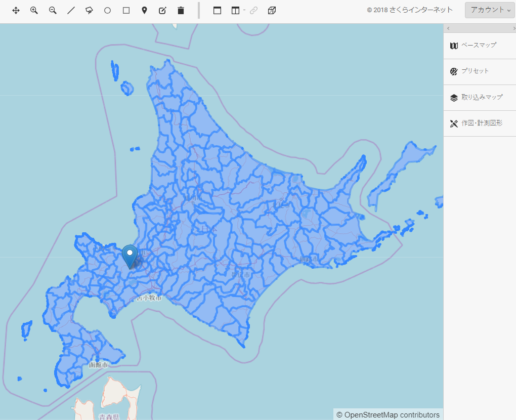Select the line drawing tool

(x=71, y=11)
